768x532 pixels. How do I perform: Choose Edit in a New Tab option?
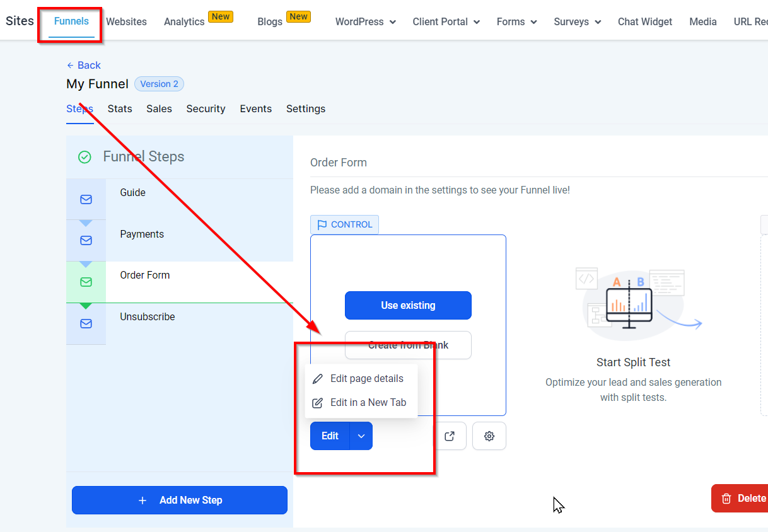368,402
